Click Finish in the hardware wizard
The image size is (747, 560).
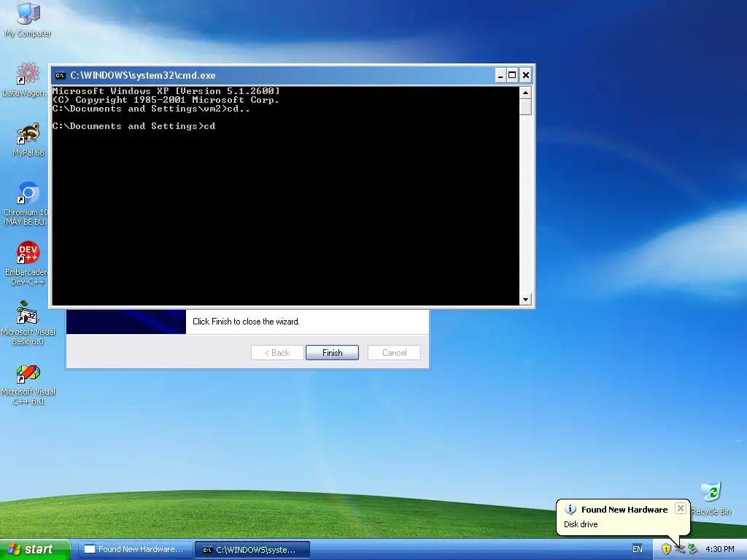click(x=332, y=353)
